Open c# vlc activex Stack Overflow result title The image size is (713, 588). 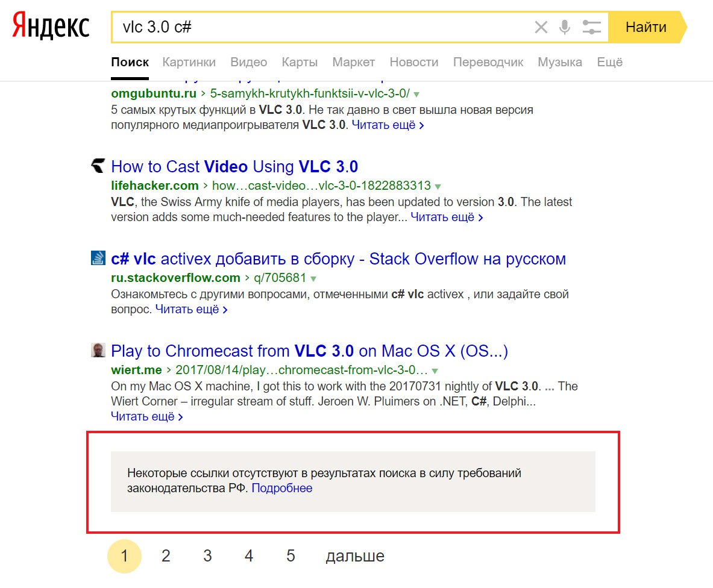tap(338, 259)
